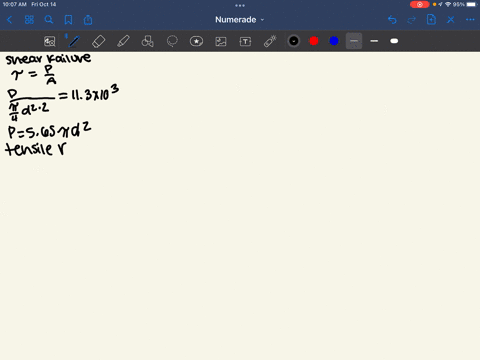Viewport: 480px width, 360px height.
Task: Select the Eraser tool
Action: click(98, 41)
